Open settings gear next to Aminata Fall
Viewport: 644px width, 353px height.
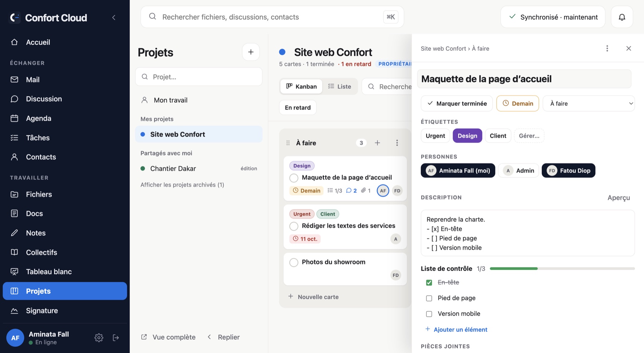point(99,338)
